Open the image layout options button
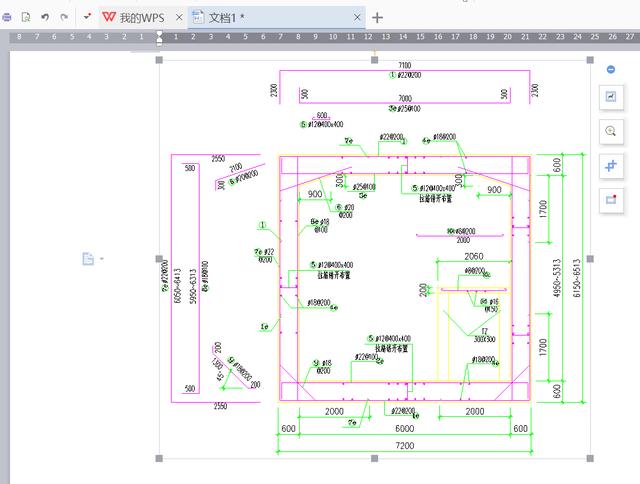The image size is (640, 484). (x=610, y=96)
